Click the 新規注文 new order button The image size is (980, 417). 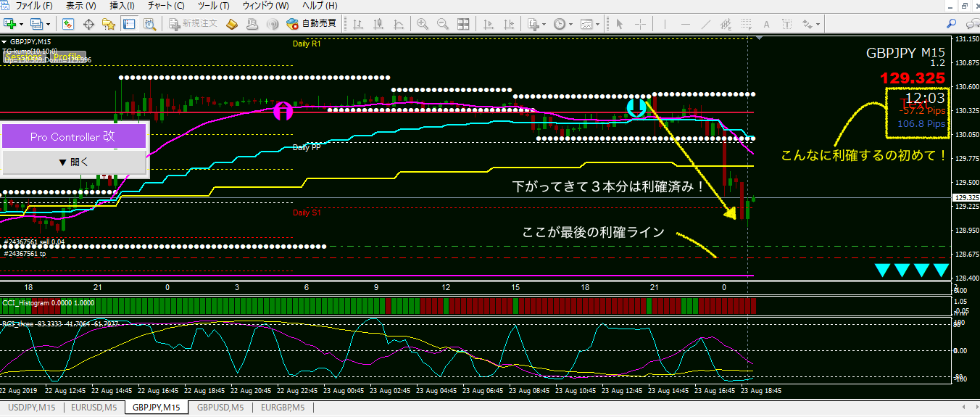click(x=194, y=23)
